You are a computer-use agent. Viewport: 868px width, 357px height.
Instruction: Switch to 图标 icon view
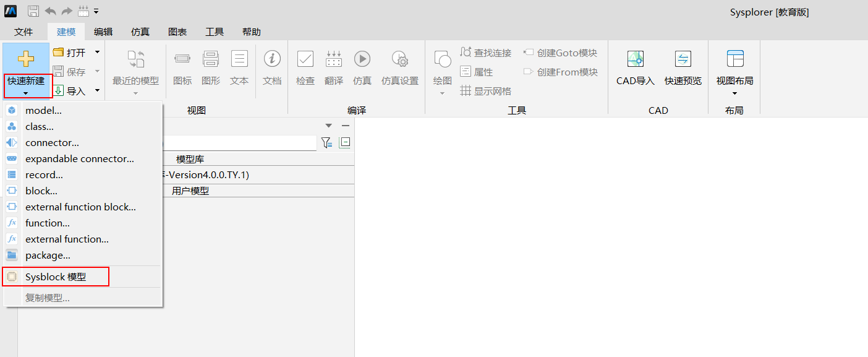click(x=182, y=67)
